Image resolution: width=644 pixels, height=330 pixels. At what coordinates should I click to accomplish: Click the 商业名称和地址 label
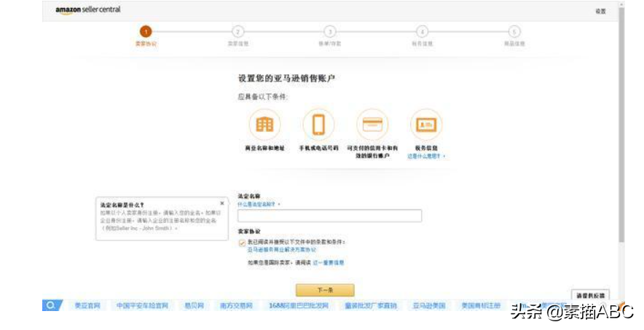(x=264, y=148)
